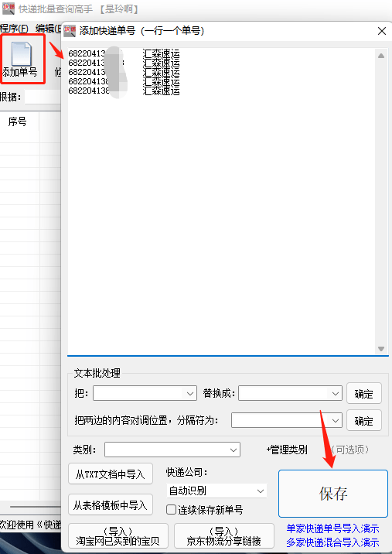Image resolution: width=392 pixels, height=554 pixels.
Task: Click the 根据 search input field
Action: pyautogui.click(x=43, y=97)
